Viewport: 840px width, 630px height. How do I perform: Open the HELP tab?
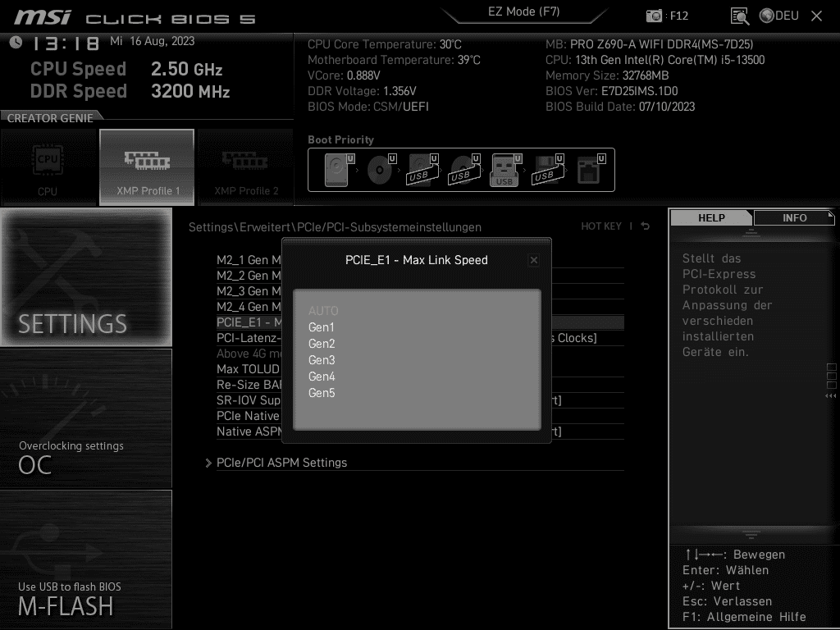tap(711, 218)
